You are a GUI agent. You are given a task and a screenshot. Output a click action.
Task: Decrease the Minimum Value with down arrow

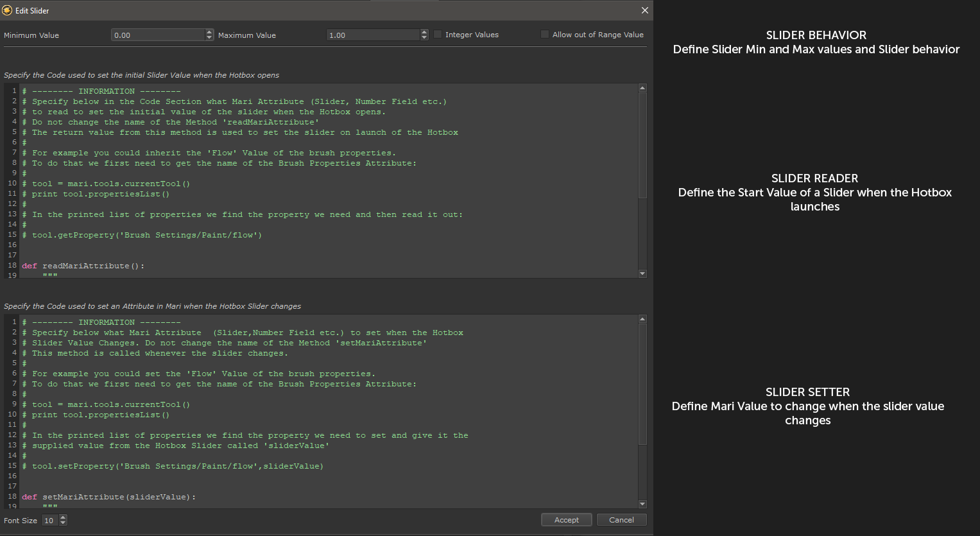coord(209,38)
